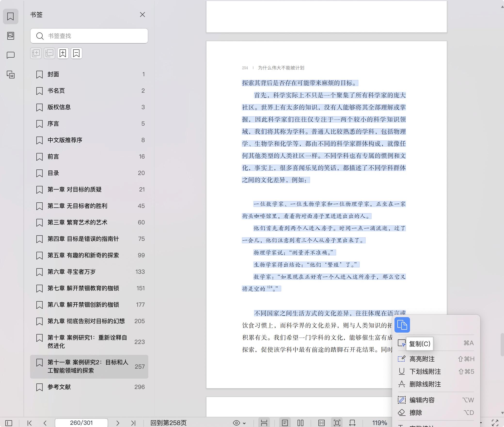504x427 pixels.
Task: Toggle single page view mode
Action: pos(285,423)
